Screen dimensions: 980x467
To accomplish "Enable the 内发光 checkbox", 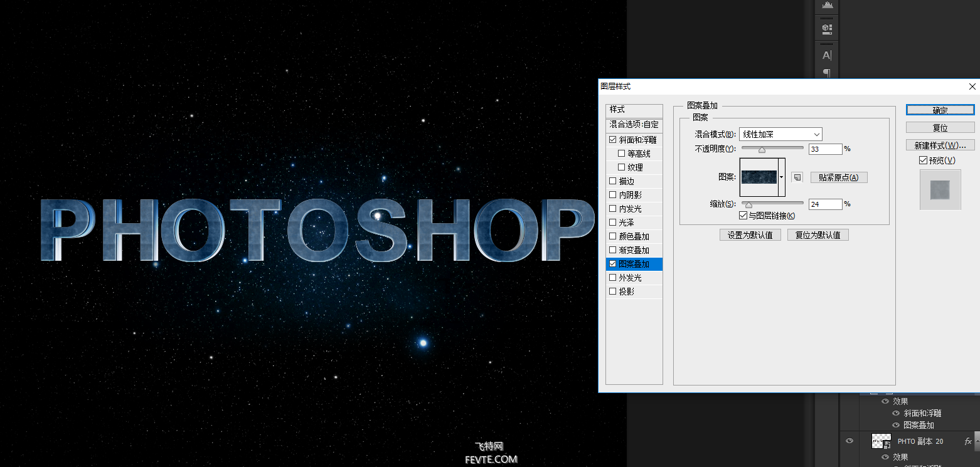I will (x=613, y=209).
